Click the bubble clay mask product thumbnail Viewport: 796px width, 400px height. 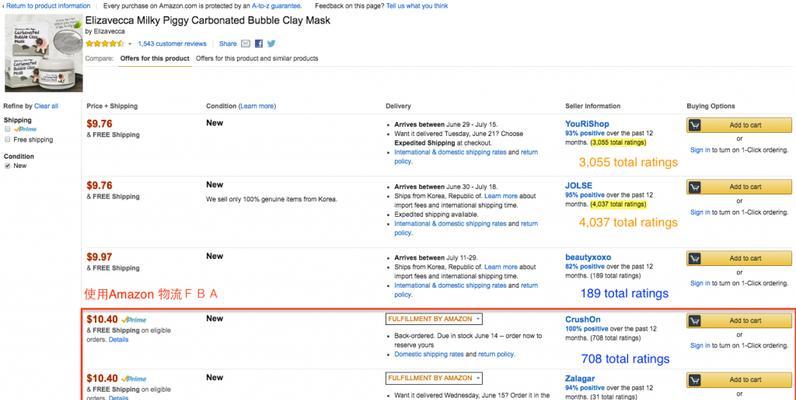pos(44,53)
